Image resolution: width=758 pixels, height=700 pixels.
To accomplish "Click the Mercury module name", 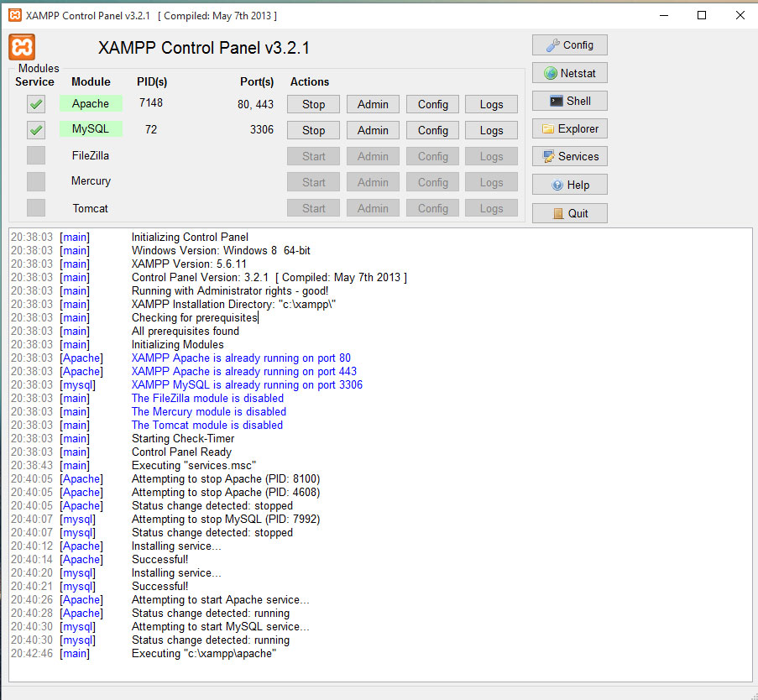I will click(x=91, y=180).
